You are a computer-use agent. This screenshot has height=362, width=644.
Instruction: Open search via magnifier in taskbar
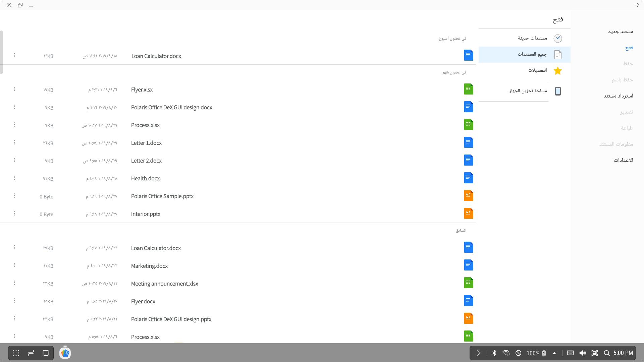[606, 353]
